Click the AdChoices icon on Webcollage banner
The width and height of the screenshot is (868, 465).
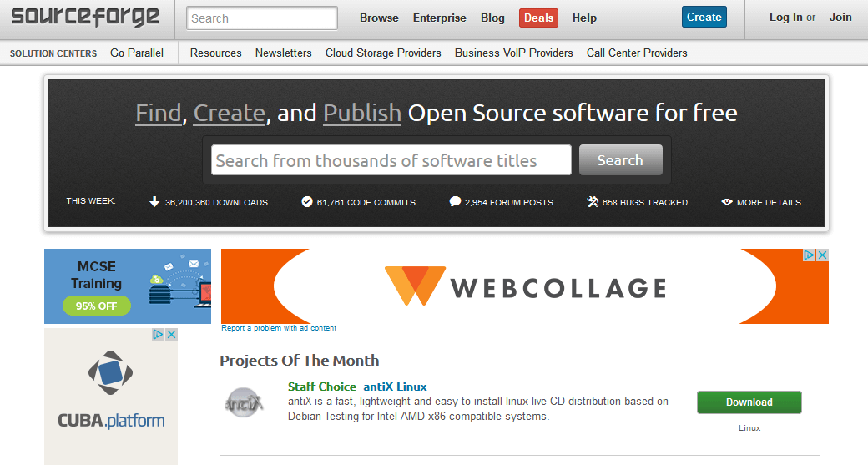(x=809, y=255)
